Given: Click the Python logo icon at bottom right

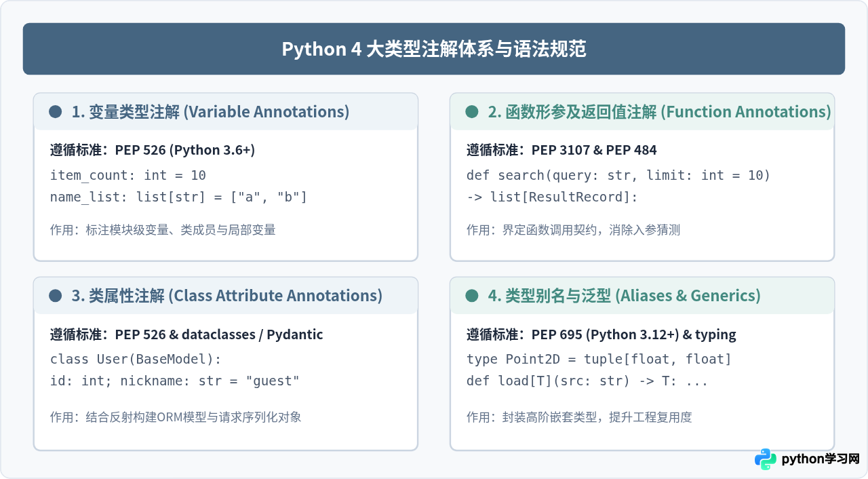Looking at the screenshot, I should (x=766, y=459).
